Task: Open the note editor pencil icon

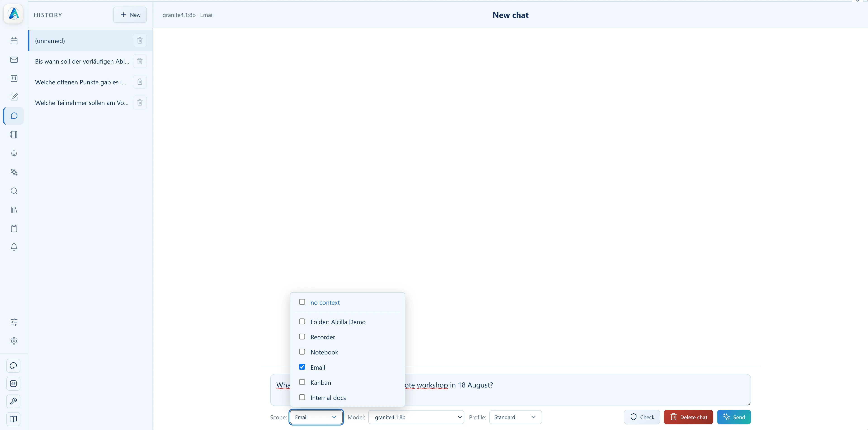Action: coord(14,97)
